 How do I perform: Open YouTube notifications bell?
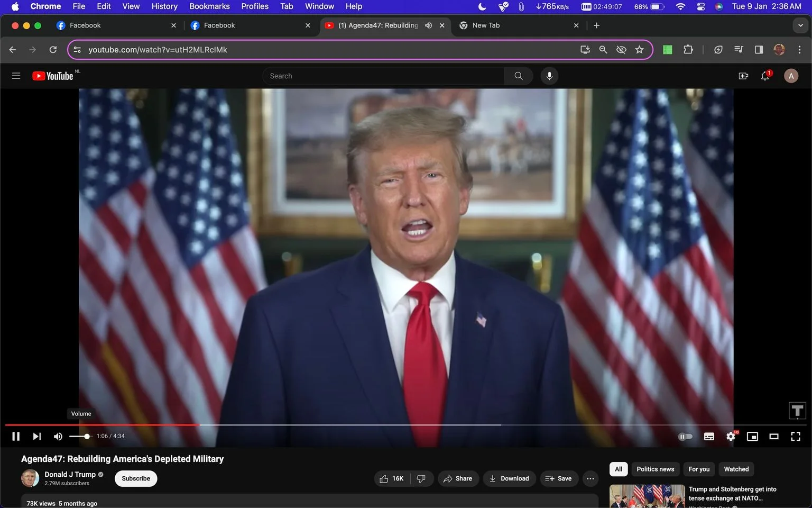[x=765, y=76]
